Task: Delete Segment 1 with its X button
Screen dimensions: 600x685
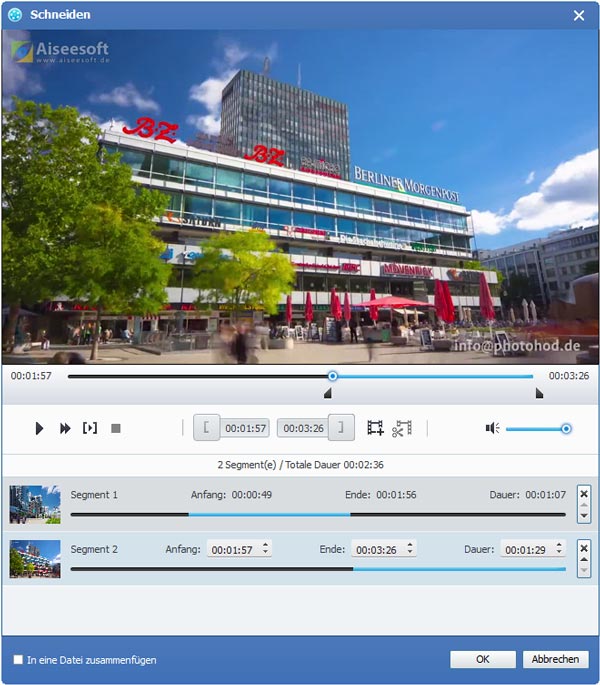Action: 584,494
